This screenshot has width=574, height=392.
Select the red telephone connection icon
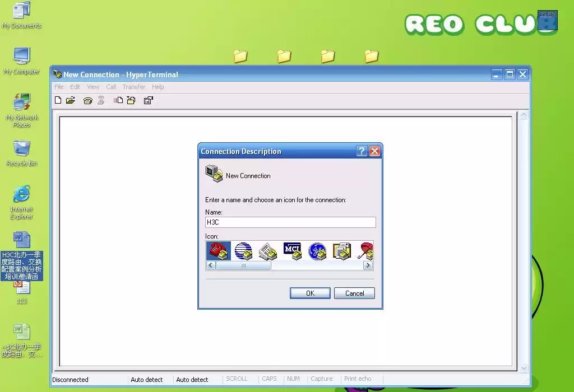pos(218,251)
